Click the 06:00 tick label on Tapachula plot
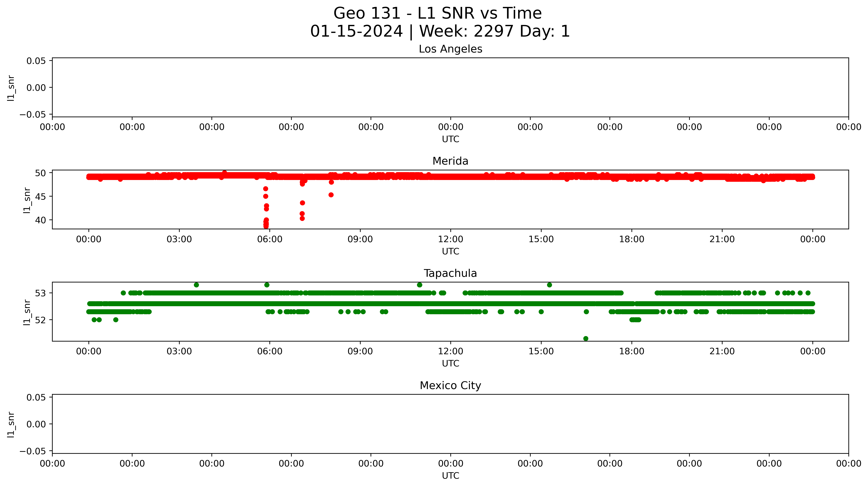Image resolution: width=868 pixels, height=487 pixels. click(270, 351)
